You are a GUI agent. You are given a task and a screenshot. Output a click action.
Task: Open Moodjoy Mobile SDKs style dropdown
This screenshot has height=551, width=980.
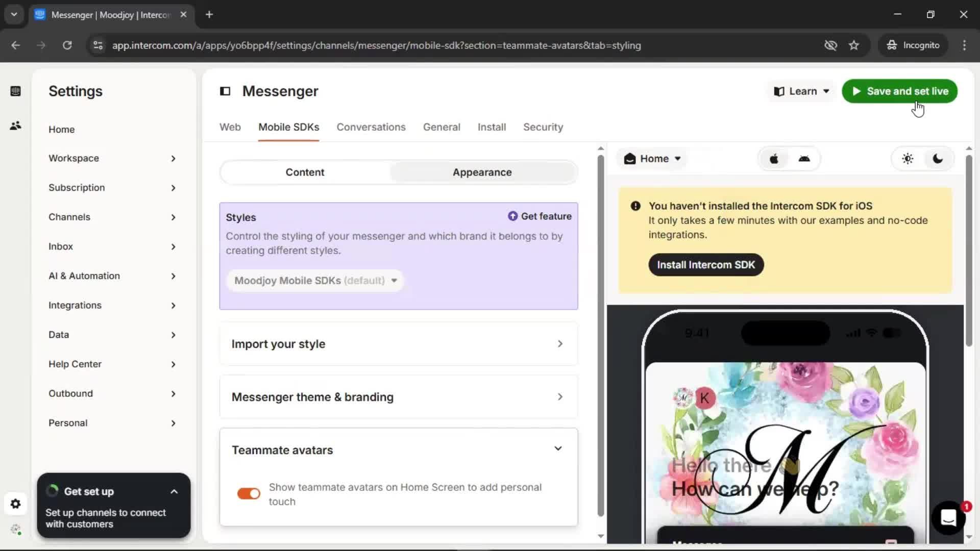[315, 281]
